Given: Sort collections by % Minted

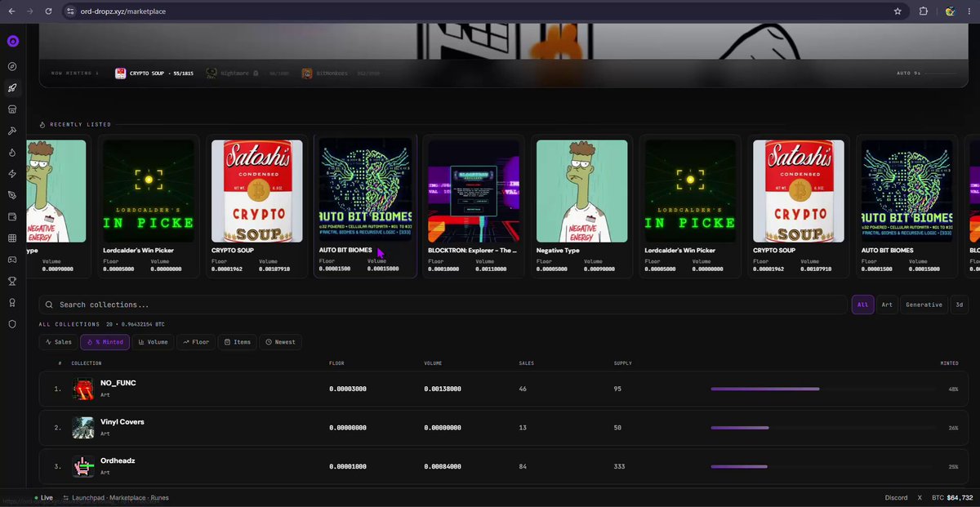Looking at the screenshot, I should point(105,342).
